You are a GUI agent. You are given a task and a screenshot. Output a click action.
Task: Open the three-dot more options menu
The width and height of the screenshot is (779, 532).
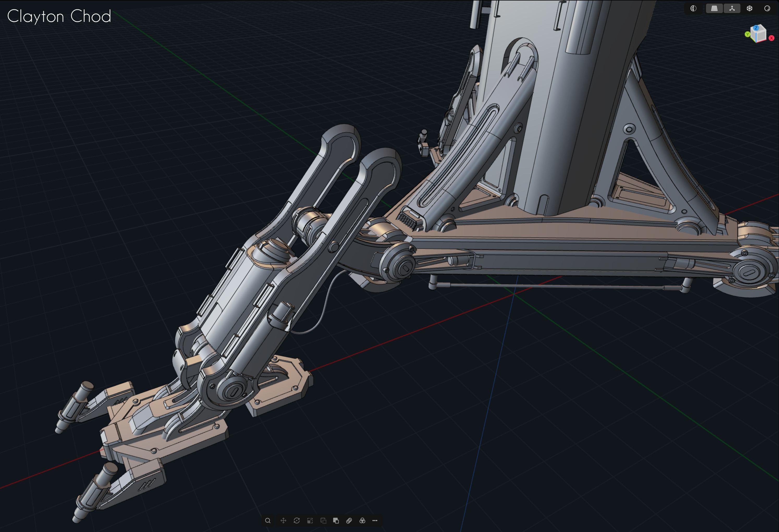point(375,521)
